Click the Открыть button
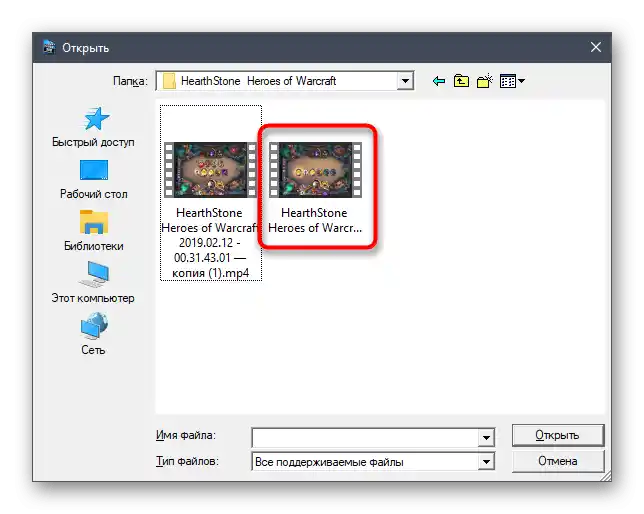The width and height of the screenshot is (644, 514). [558, 435]
